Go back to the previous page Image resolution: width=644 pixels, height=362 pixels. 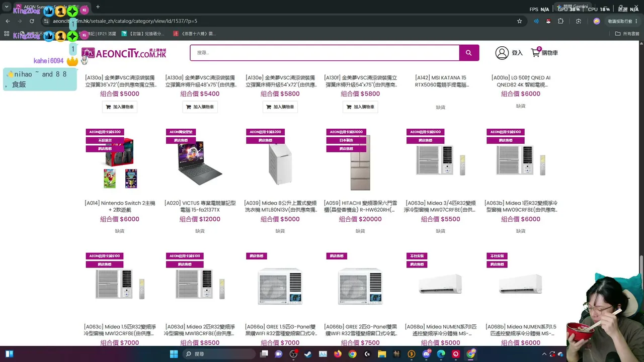8,21
